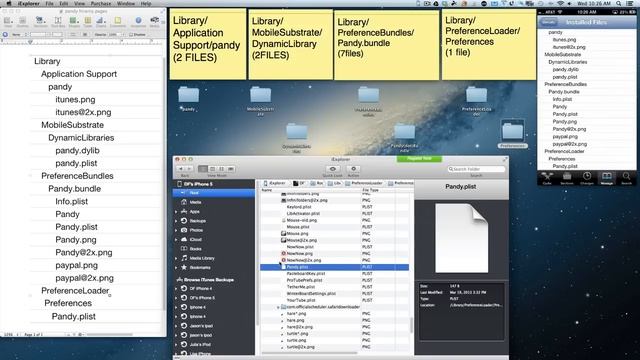Open the Help menu
The image size is (640, 360).
coord(146,3)
